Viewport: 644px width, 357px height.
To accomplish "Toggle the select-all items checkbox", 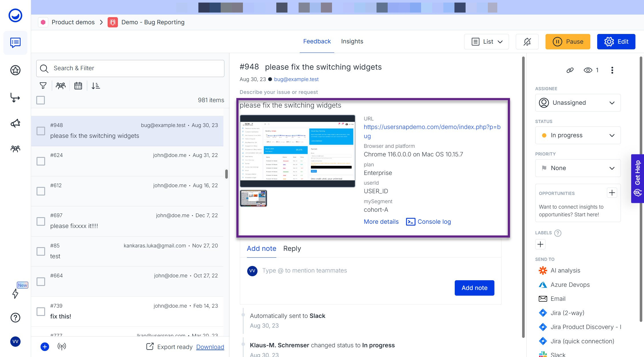I will (x=41, y=100).
